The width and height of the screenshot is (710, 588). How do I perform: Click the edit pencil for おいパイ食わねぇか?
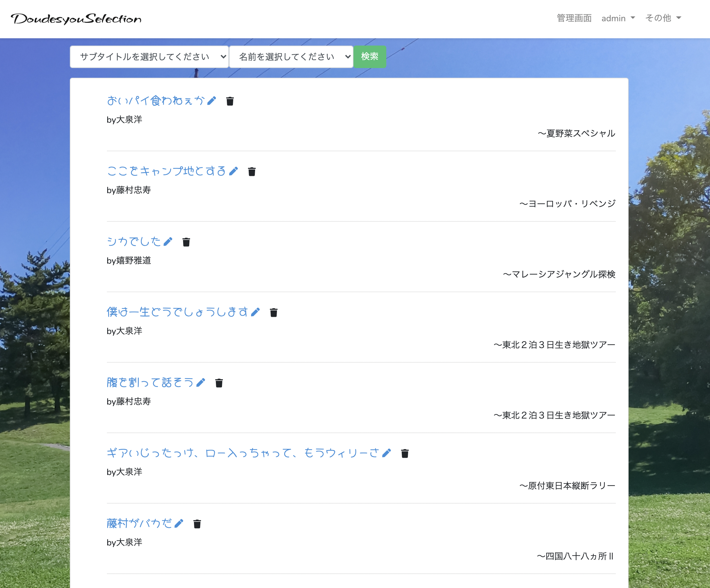pos(212,101)
